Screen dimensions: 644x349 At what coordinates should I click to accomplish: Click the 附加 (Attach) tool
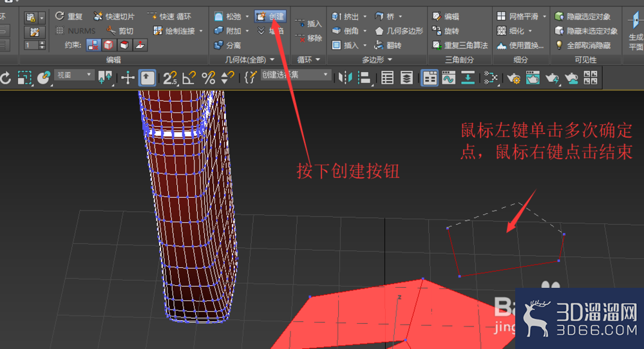pyautogui.click(x=228, y=31)
